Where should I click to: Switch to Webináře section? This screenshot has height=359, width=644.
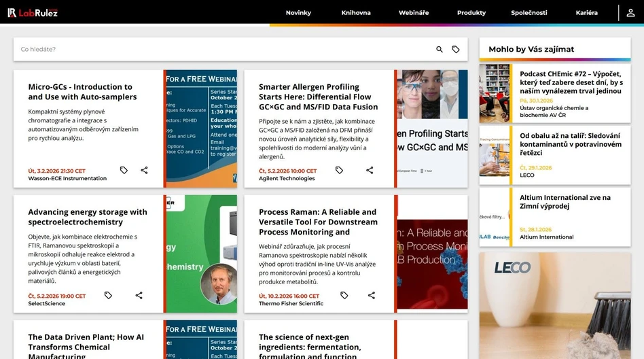pyautogui.click(x=414, y=13)
